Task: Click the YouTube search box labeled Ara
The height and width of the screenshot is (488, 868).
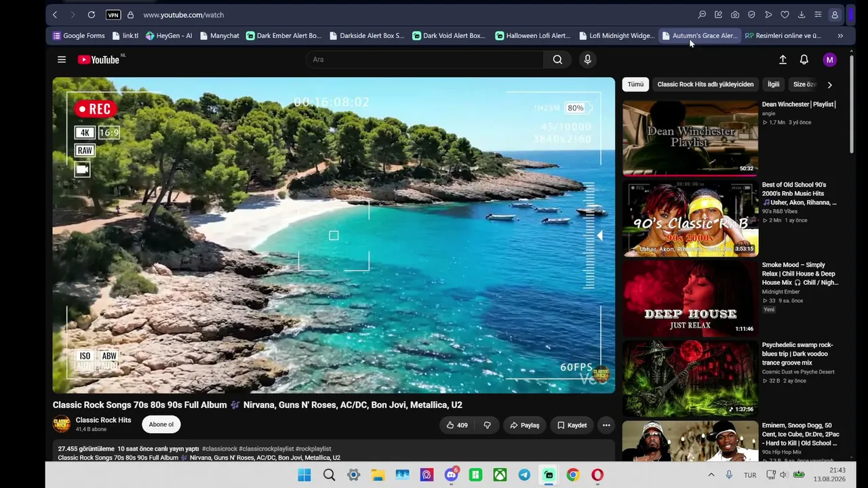Action: coord(425,60)
